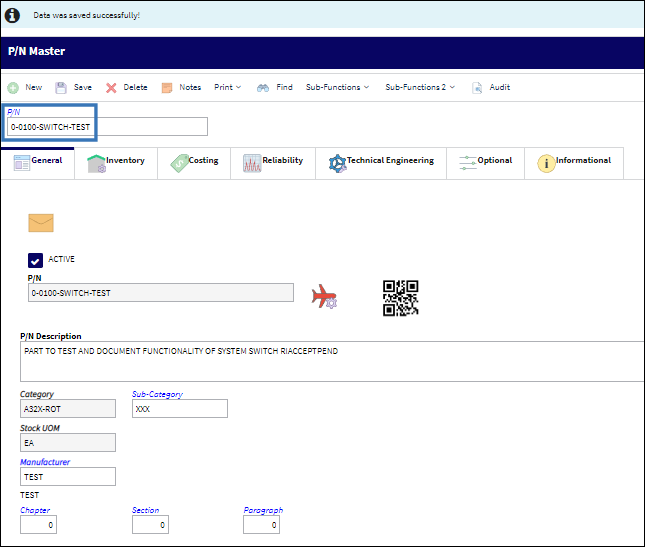The height and width of the screenshot is (547, 645).
Task: Click the Manufacturer field TEST
Action: tap(68, 477)
